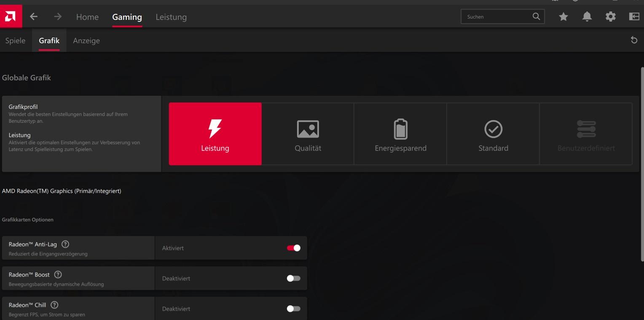Open help icon beside Radeon Boost
Screen dimensions: 644x320
click(58, 274)
